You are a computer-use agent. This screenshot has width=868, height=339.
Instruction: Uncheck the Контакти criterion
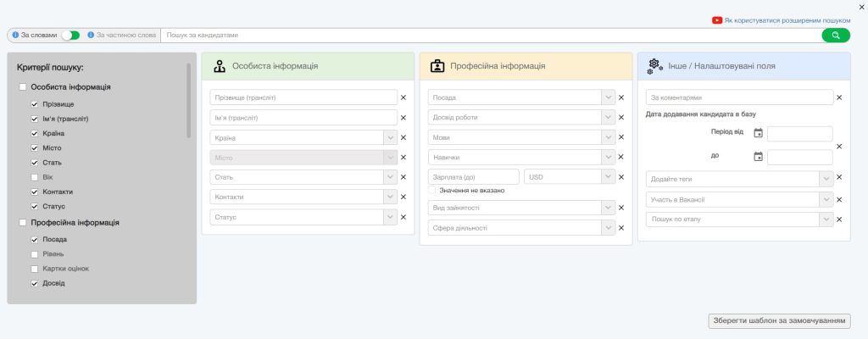click(34, 192)
